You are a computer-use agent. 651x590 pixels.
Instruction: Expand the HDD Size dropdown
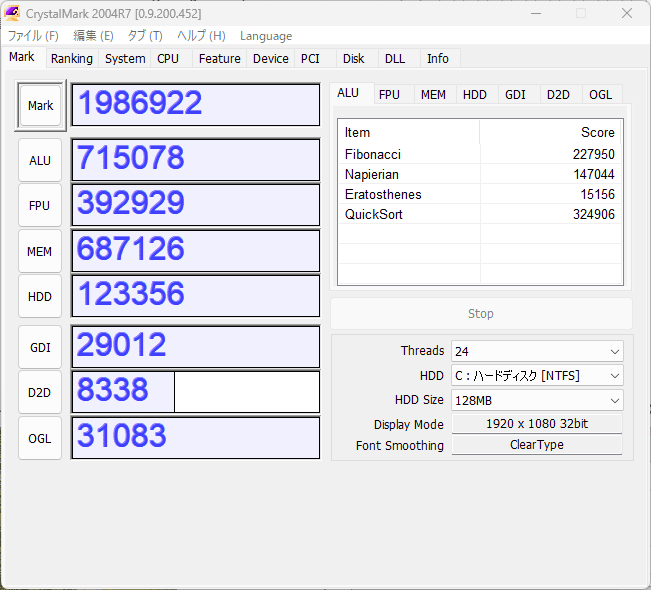coord(536,400)
